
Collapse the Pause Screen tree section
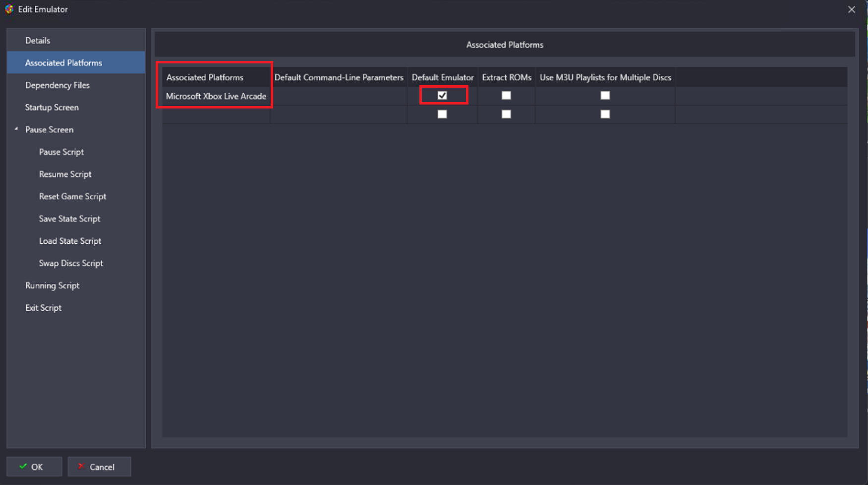tap(16, 129)
